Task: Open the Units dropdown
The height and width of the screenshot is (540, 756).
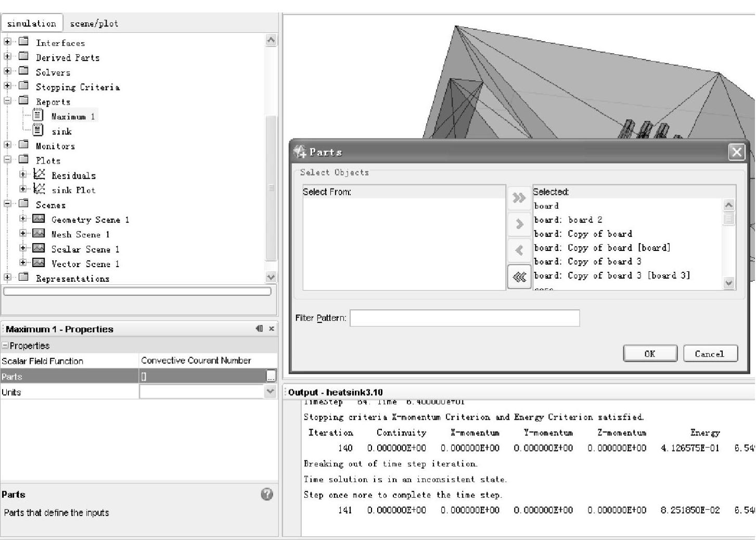Action: tap(270, 392)
